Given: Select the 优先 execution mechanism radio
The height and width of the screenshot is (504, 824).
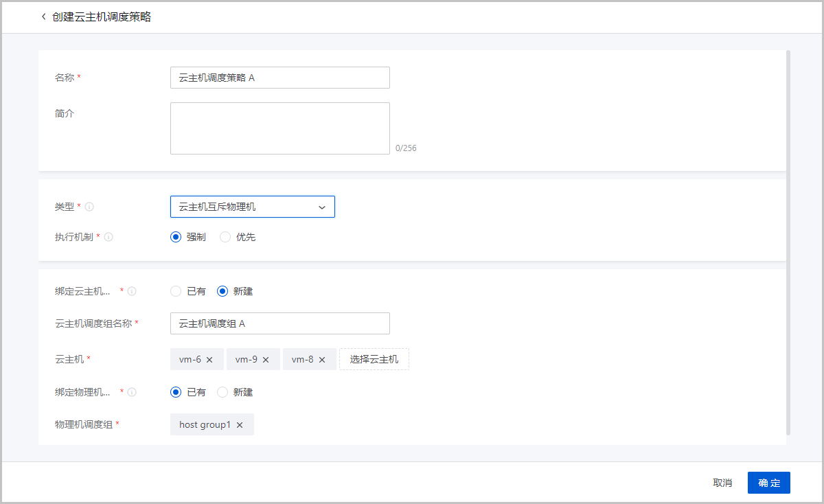Looking at the screenshot, I should 225,237.
